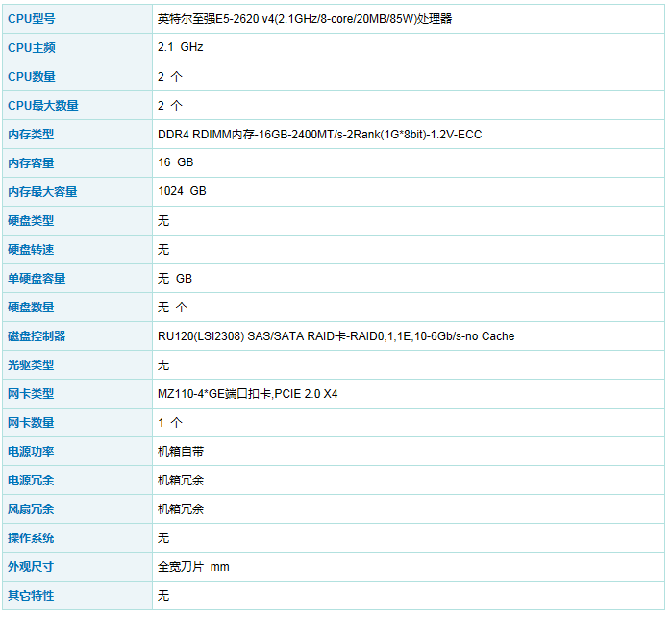This screenshot has width=672, height=621.
Task: Click the 单硬盘容量 label
Action: coord(37,278)
